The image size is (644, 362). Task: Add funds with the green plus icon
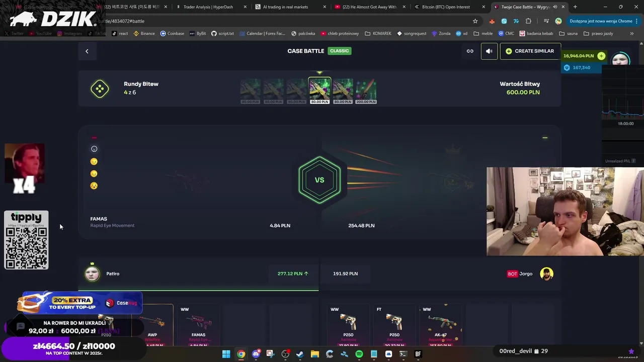pos(601,56)
